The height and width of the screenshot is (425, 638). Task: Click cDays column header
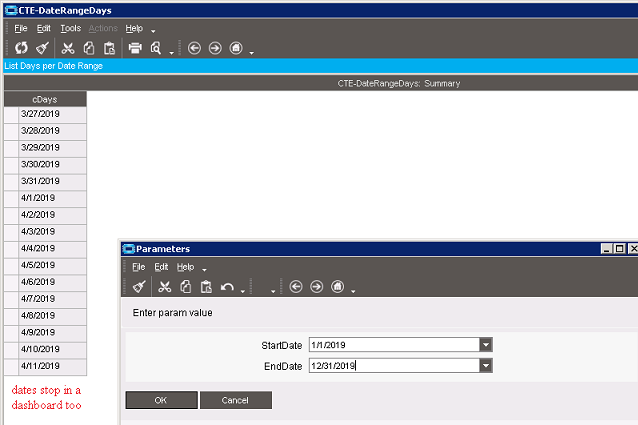(45, 99)
